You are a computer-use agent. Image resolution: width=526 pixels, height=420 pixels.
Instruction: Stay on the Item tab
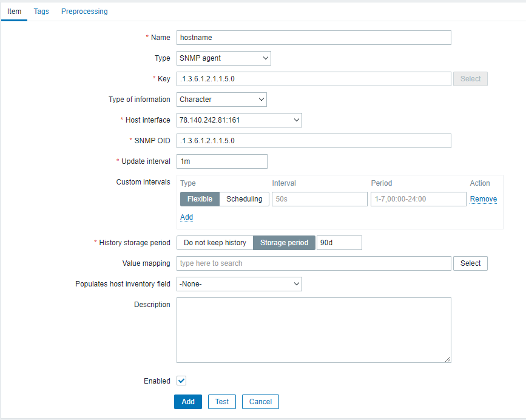(14, 11)
